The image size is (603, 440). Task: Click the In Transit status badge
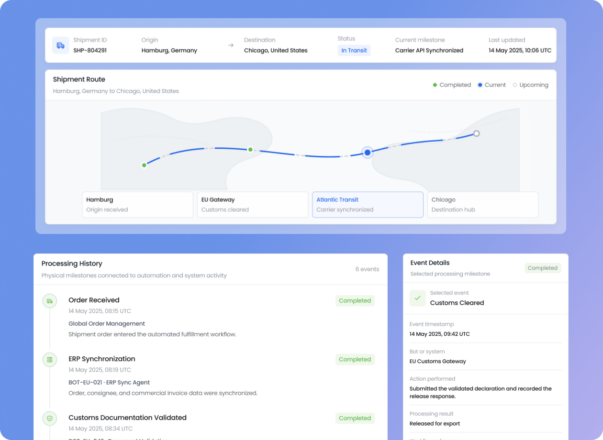point(354,50)
